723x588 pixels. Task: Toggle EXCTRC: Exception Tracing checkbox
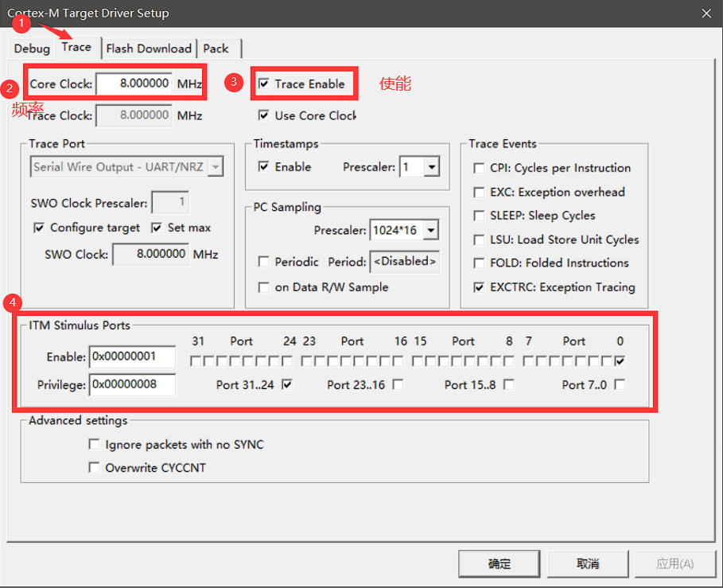(x=479, y=287)
